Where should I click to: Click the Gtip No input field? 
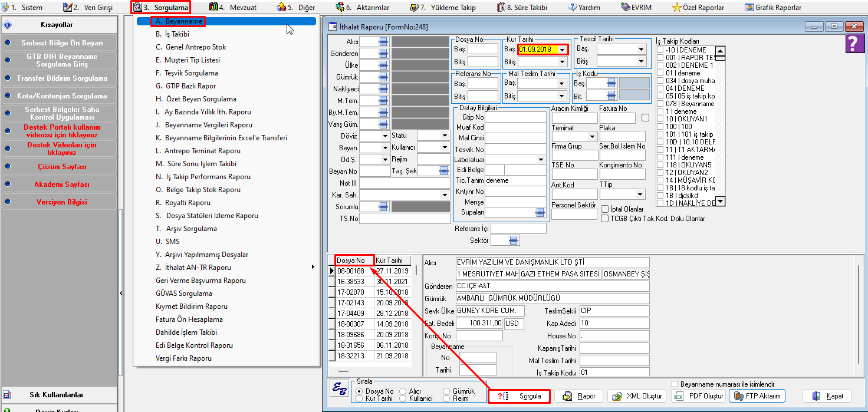[x=516, y=118]
